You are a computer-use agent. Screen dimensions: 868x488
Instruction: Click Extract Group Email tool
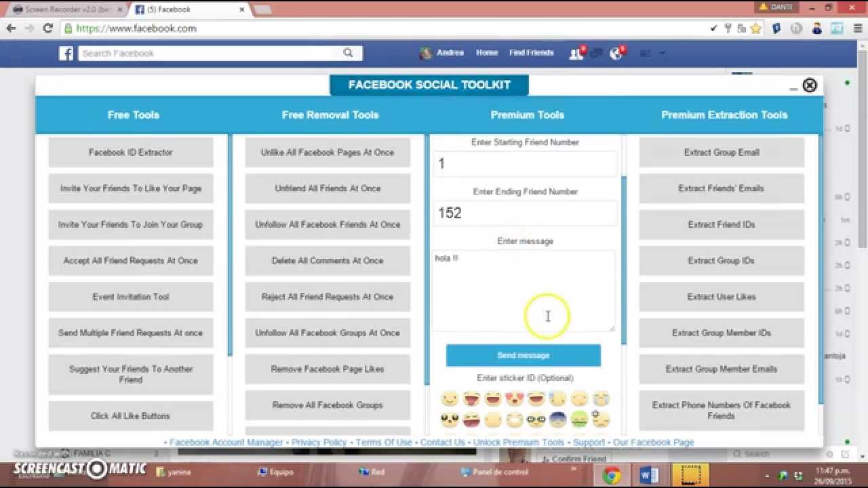(x=722, y=152)
